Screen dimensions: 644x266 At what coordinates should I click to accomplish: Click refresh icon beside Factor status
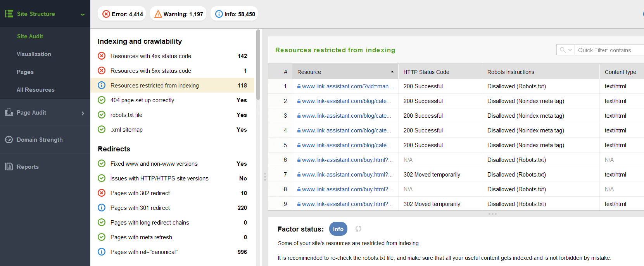click(x=359, y=229)
